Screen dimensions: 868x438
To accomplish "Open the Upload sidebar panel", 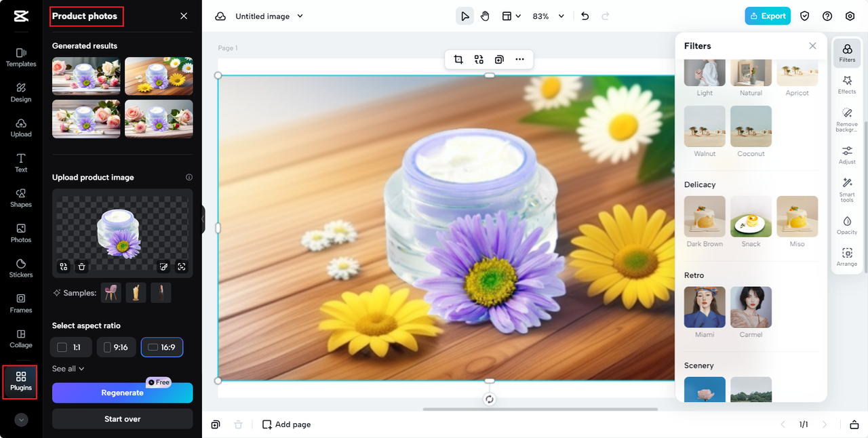I will click(21, 127).
